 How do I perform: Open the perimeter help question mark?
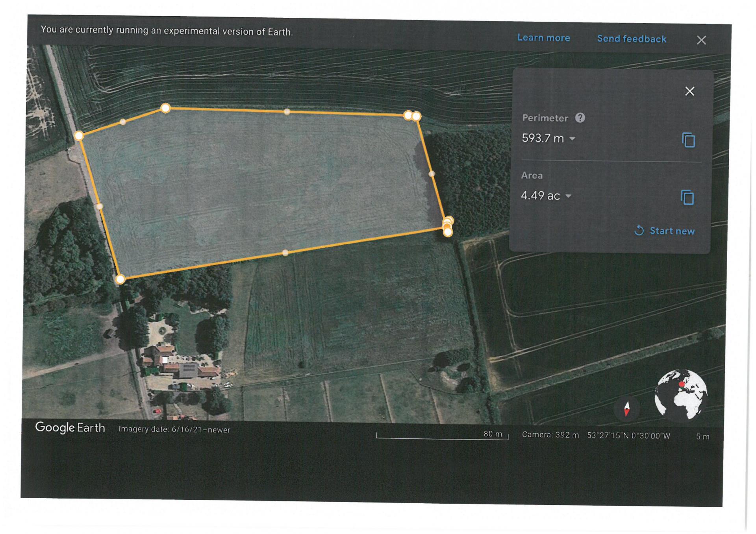(x=580, y=118)
